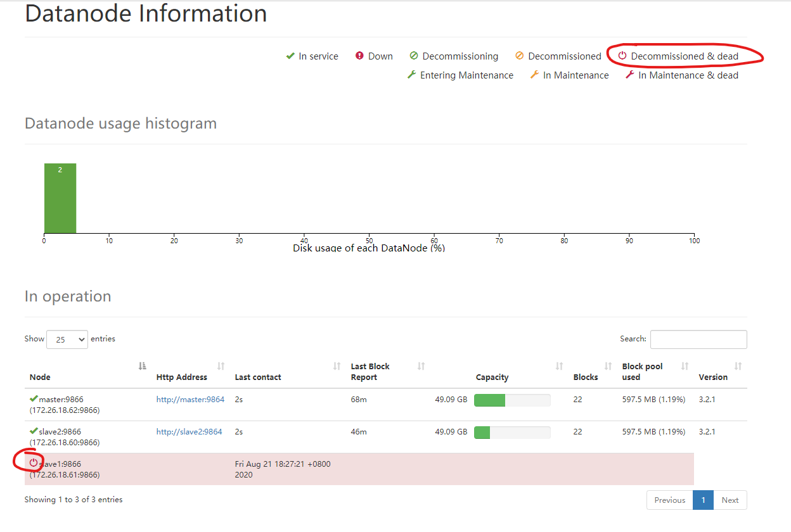Click the Search input field
The height and width of the screenshot is (532, 791).
[698, 339]
